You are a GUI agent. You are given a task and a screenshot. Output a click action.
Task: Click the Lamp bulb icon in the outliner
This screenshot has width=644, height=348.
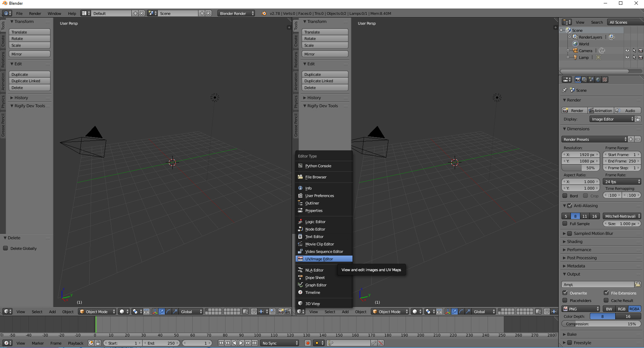click(x=575, y=57)
